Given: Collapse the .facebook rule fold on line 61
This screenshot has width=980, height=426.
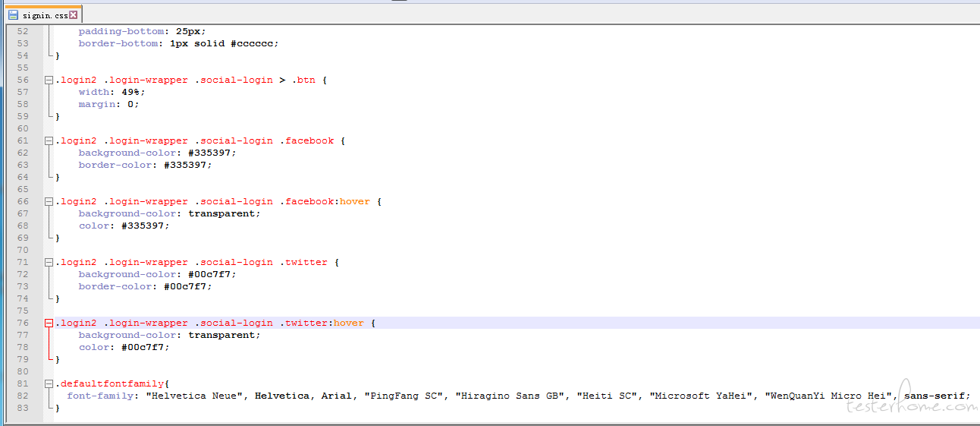Looking at the screenshot, I should [49, 140].
